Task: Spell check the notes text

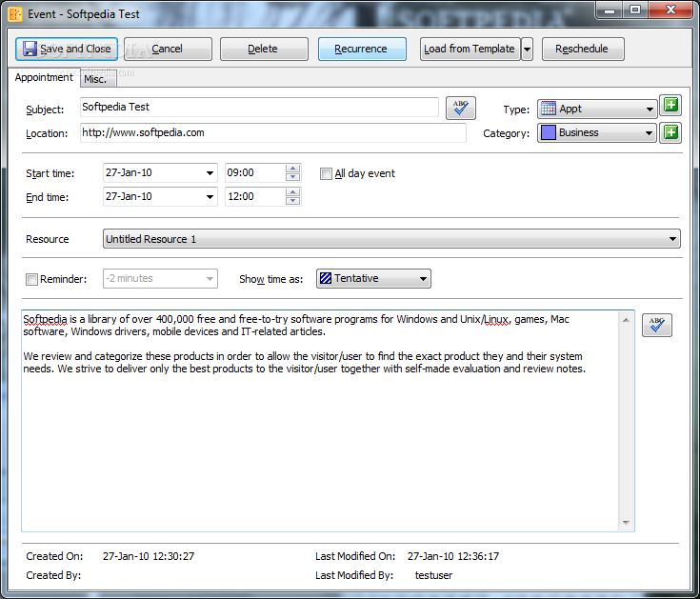Action: coord(657,325)
